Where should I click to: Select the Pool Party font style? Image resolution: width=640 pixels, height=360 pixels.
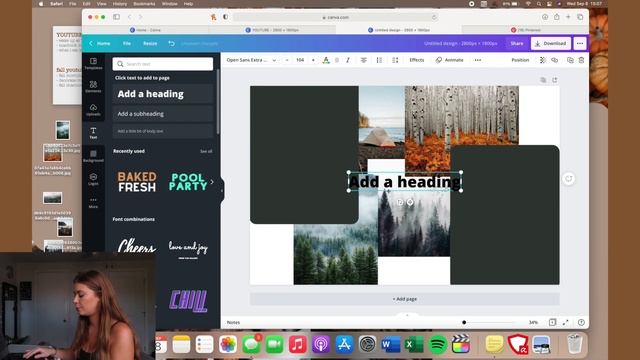(x=188, y=182)
